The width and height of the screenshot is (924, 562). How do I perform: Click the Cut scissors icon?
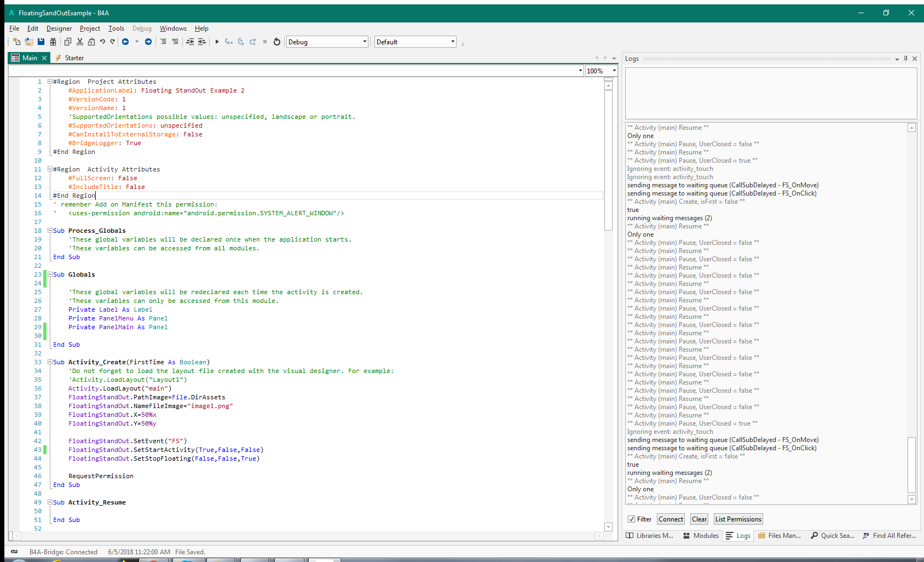pos(80,42)
